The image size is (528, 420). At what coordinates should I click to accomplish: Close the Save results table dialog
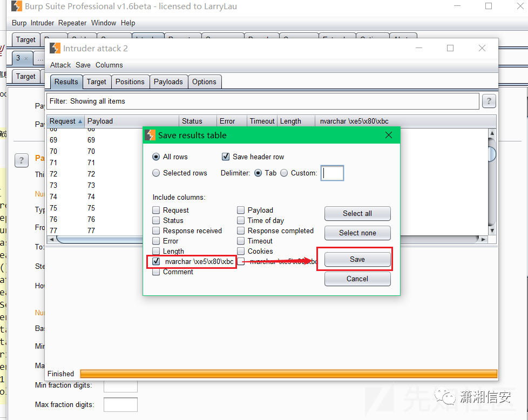point(389,136)
